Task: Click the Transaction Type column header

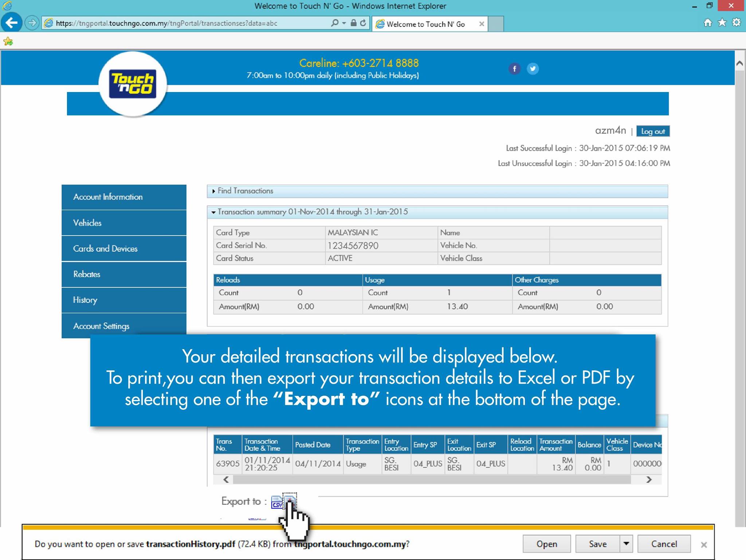Action: pyautogui.click(x=363, y=445)
